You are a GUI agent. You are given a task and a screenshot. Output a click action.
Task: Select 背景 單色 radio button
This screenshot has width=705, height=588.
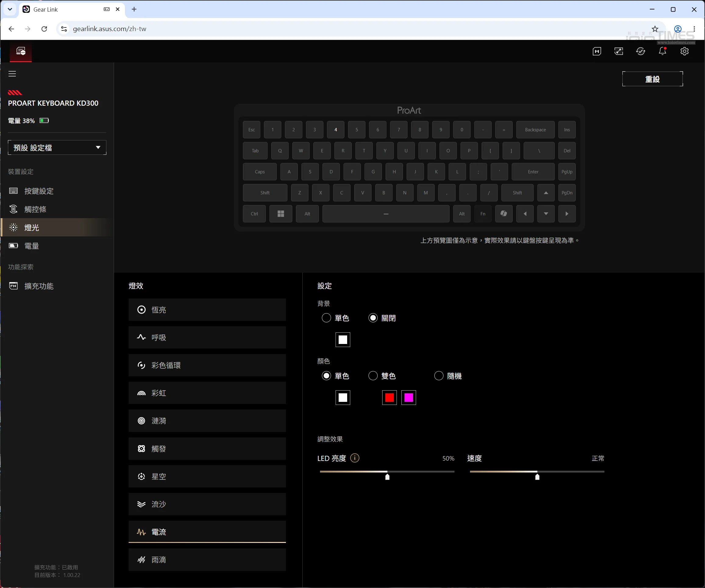point(326,318)
